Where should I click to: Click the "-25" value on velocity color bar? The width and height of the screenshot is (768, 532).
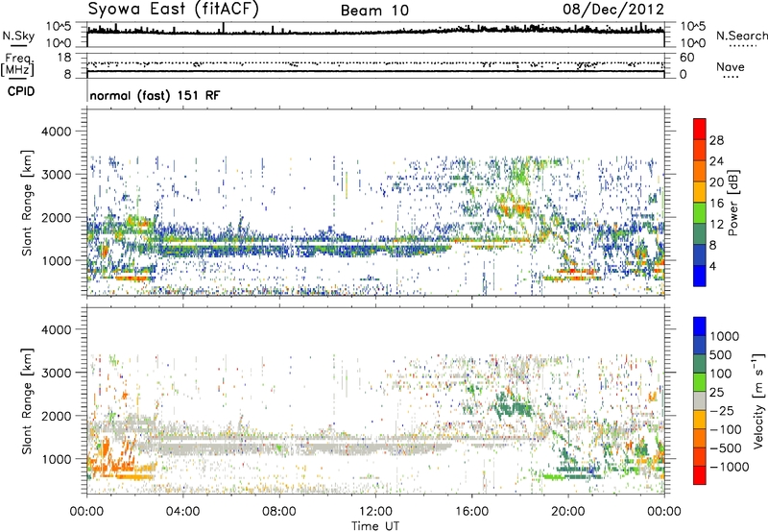coord(724,410)
